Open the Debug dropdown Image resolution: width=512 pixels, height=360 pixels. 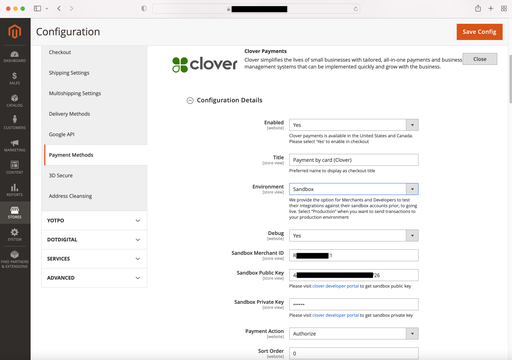354,236
